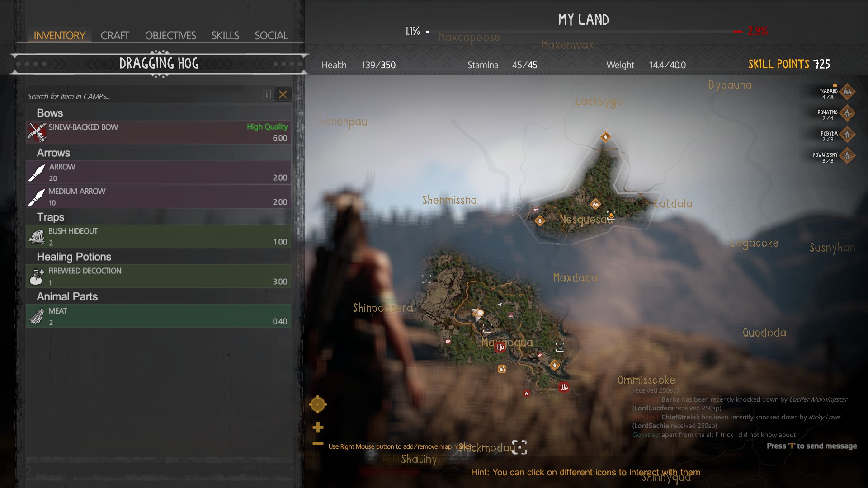The width and height of the screenshot is (868, 488).
Task: Open the SKILLS tab
Action: click(225, 35)
